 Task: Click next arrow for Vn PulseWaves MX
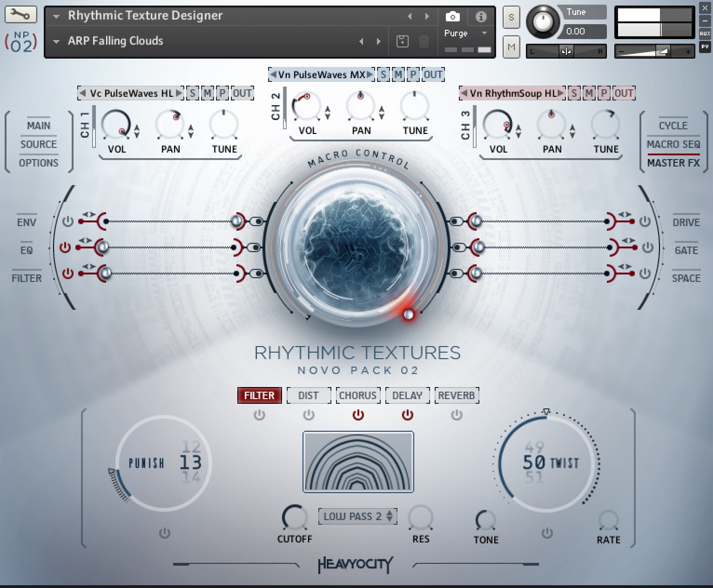coord(370,74)
